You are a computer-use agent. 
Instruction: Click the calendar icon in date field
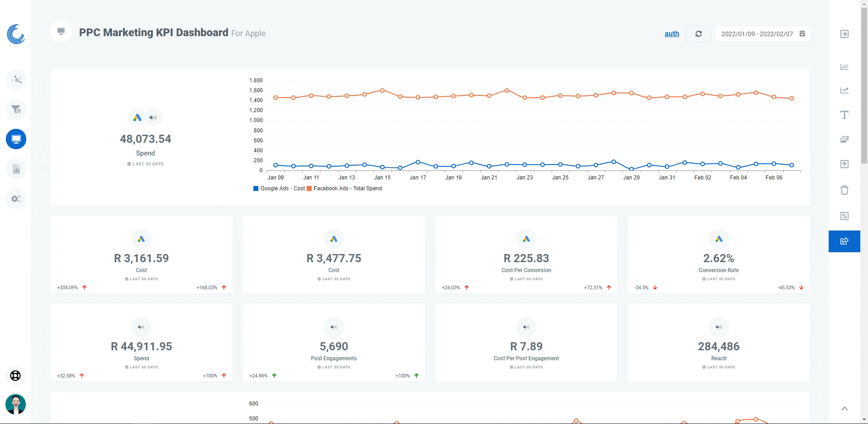[x=802, y=34]
